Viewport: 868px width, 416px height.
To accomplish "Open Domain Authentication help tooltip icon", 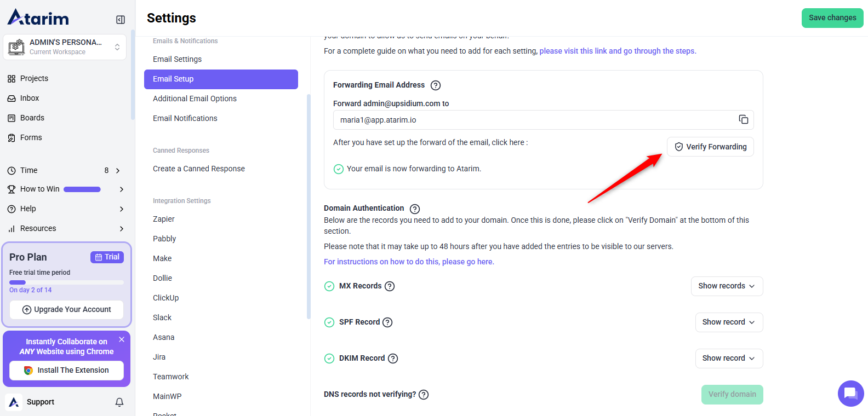I will point(415,209).
